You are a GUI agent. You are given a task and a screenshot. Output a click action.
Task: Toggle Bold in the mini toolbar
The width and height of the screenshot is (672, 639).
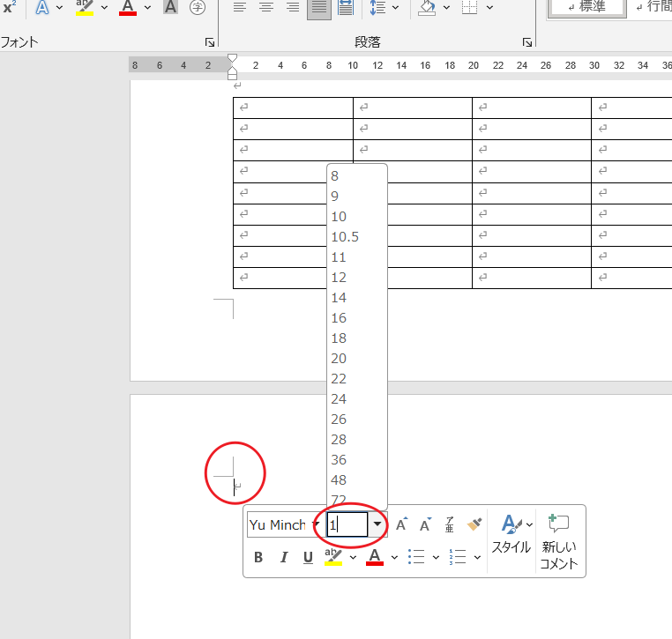[x=258, y=557]
